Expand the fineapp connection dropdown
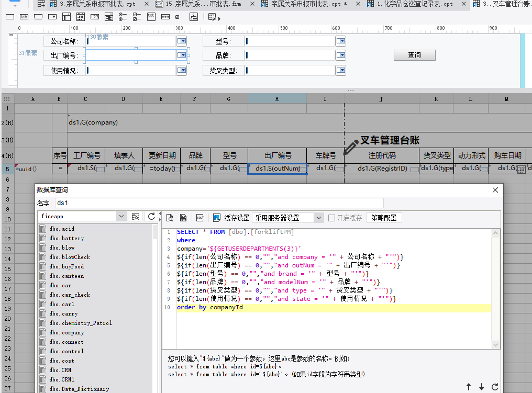 pyautogui.click(x=121, y=216)
